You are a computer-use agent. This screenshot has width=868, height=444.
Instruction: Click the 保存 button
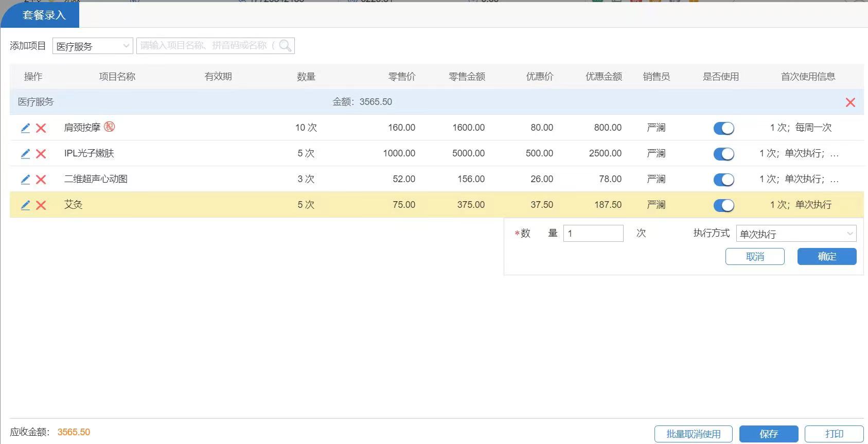(768, 434)
